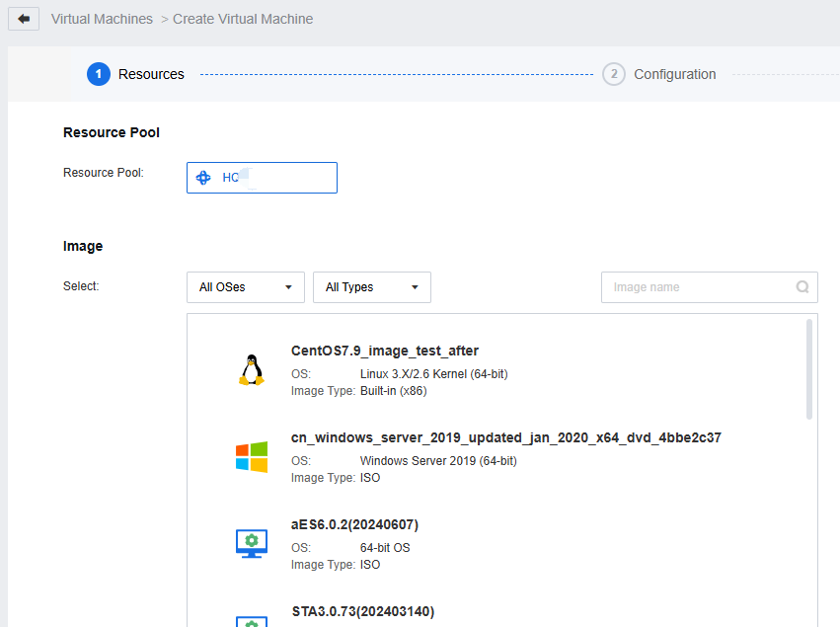Select the Linux penguin image icon
Screen dimensions: 840x627
coord(252,369)
